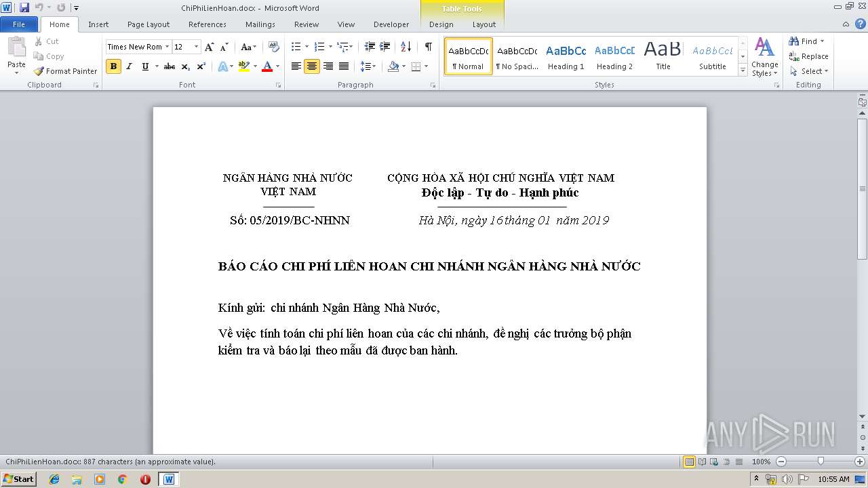
Task: Click the Grow Font icon
Action: 210,47
